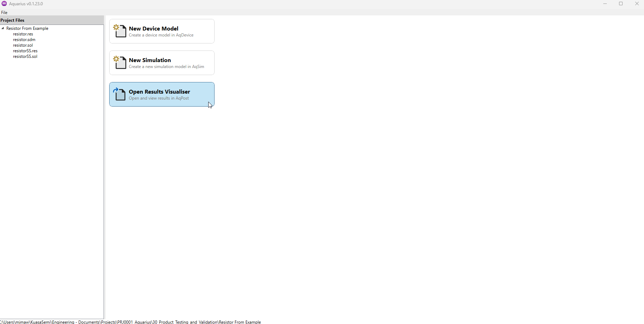Select resistor.sdm in project files

(24, 40)
